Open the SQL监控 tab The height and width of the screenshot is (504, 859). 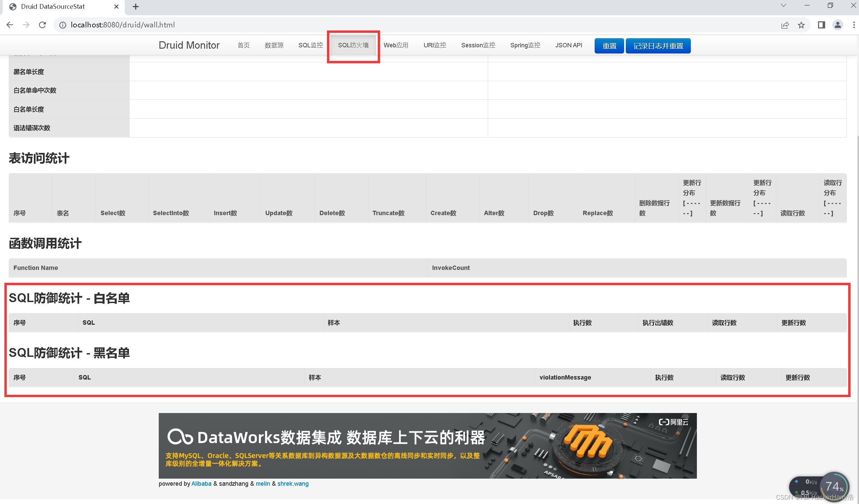pyautogui.click(x=311, y=45)
